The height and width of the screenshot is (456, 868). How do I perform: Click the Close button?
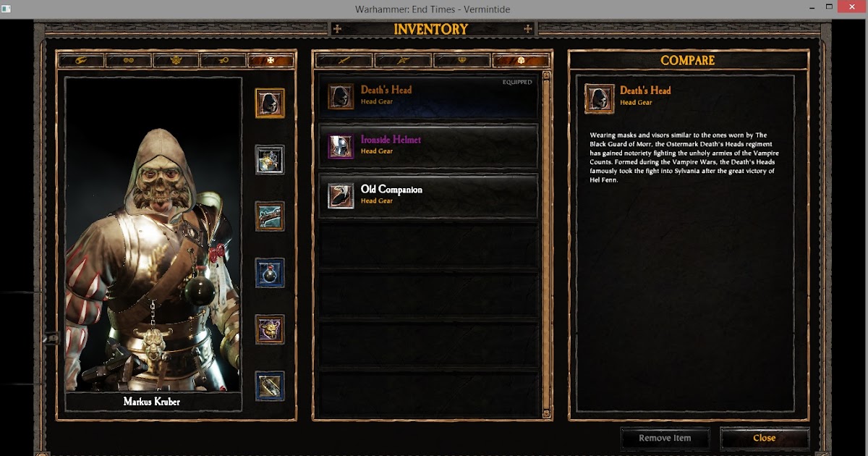pos(765,438)
